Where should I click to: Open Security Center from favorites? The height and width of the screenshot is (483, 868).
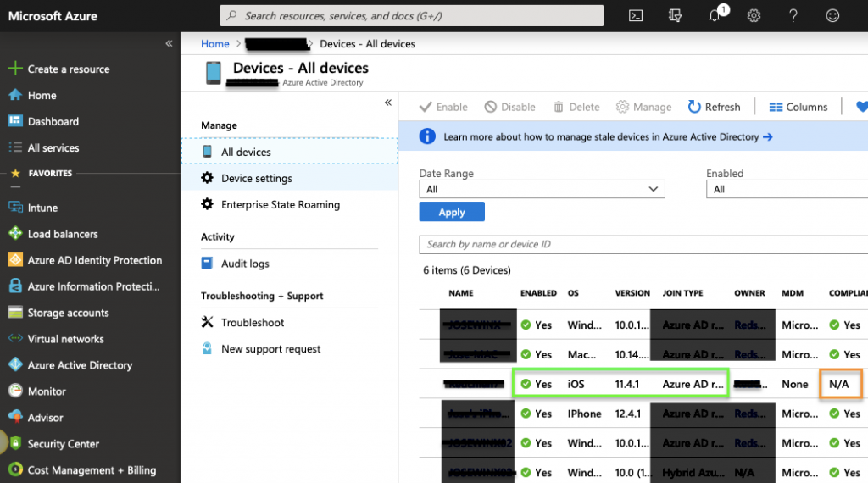53,444
